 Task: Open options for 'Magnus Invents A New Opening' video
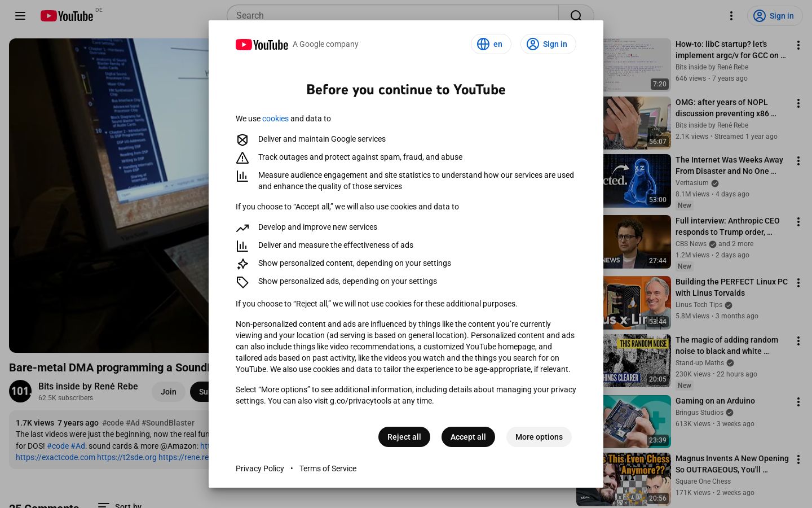(798, 459)
